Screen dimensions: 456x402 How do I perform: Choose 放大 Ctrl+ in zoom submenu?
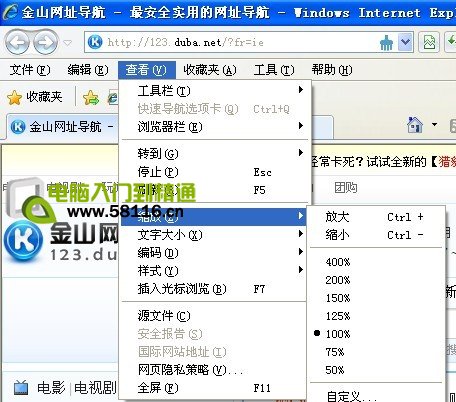[x=376, y=217]
